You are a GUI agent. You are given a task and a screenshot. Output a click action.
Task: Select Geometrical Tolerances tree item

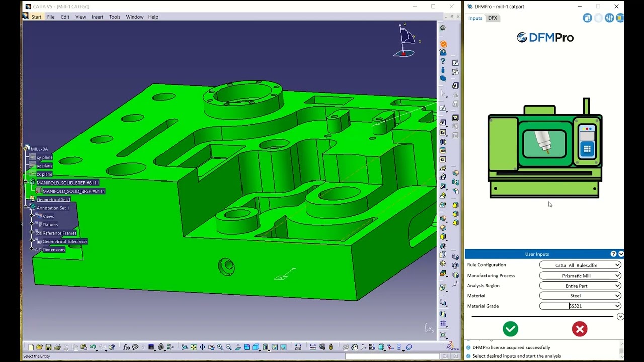[x=65, y=241]
